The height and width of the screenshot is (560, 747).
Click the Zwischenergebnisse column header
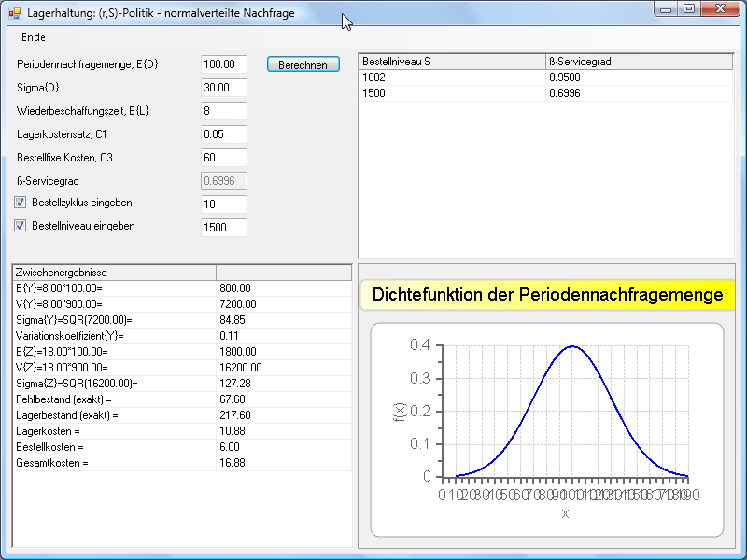(113, 273)
